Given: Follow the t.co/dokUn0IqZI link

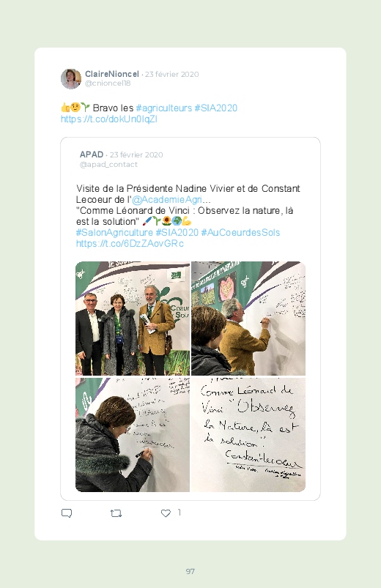Looking at the screenshot, I should [109, 119].
